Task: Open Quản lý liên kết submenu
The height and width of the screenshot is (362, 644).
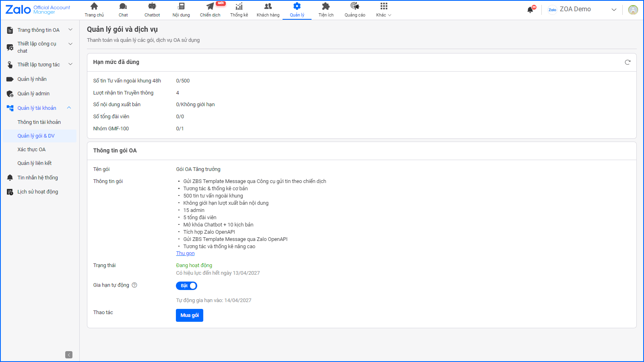Action: click(35, 163)
